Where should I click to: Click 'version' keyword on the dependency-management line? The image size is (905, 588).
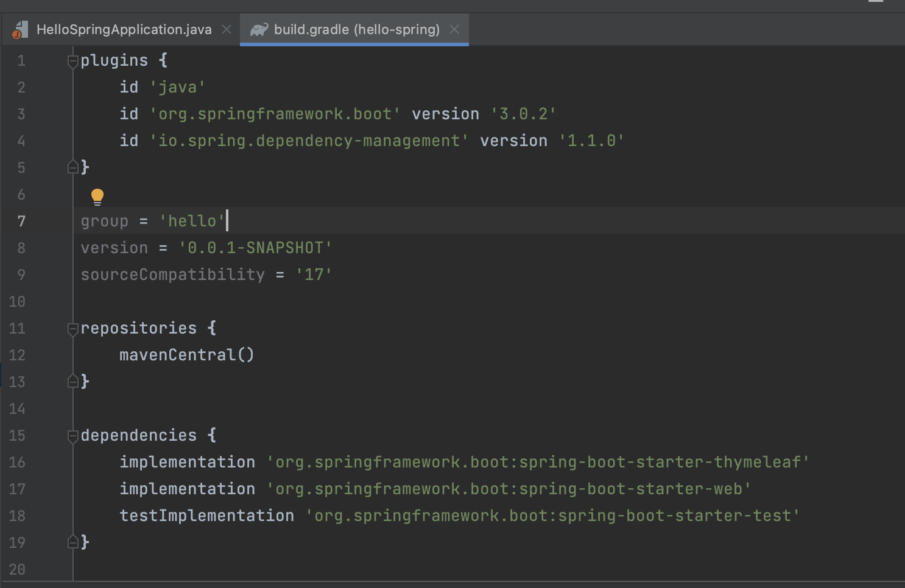pos(514,141)
